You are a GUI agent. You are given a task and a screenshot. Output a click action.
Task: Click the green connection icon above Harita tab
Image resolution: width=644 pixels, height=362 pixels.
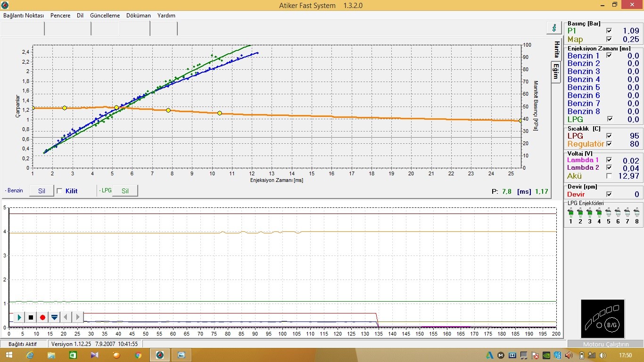(553, 28)
